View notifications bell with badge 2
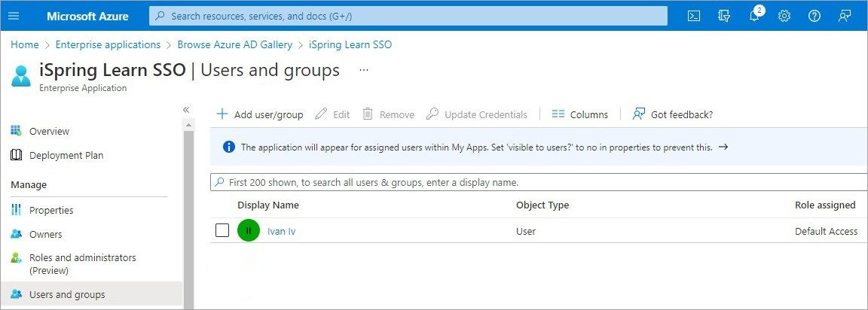Screen dimensions: 868x310 (755, 15)
